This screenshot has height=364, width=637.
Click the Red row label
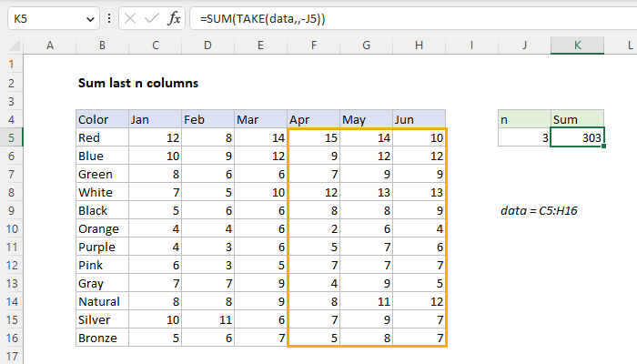(x=102, y=137)
